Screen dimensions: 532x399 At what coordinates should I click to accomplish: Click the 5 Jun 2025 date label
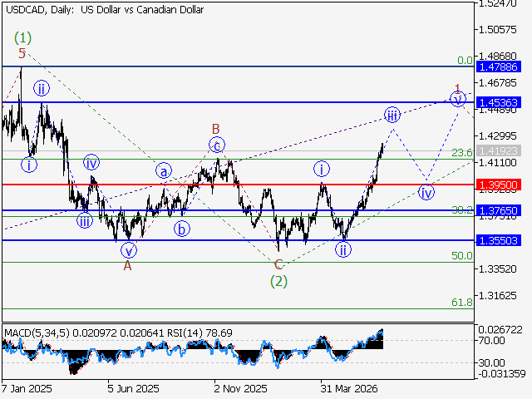(x=133, y=388)
